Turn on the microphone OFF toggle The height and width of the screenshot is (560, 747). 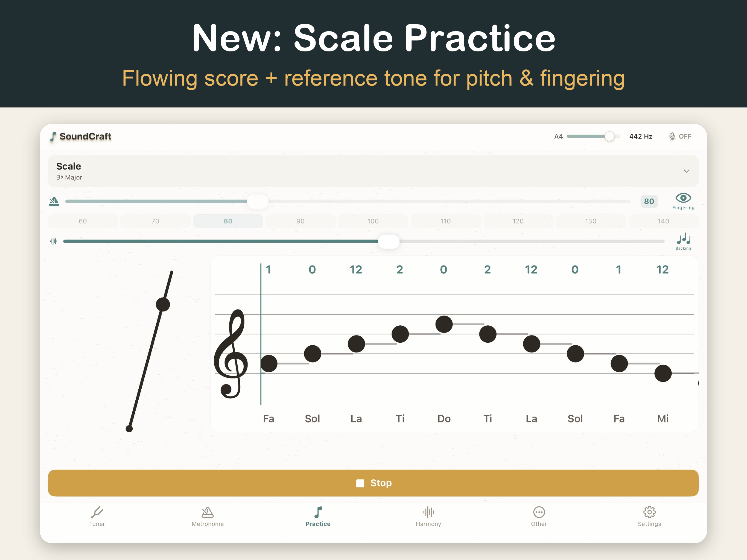680,136
